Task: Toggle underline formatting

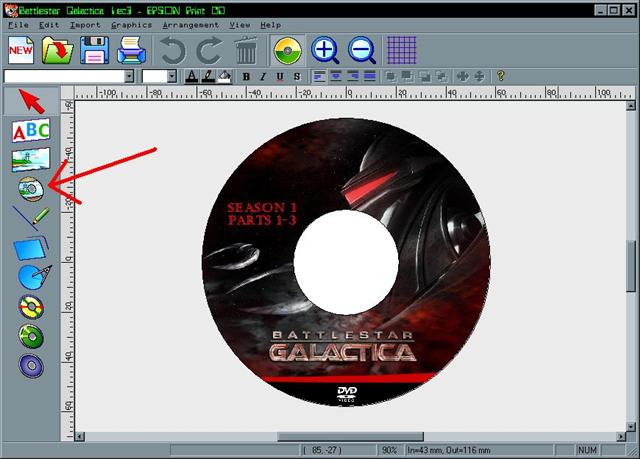Action: [x=280, y=76]
